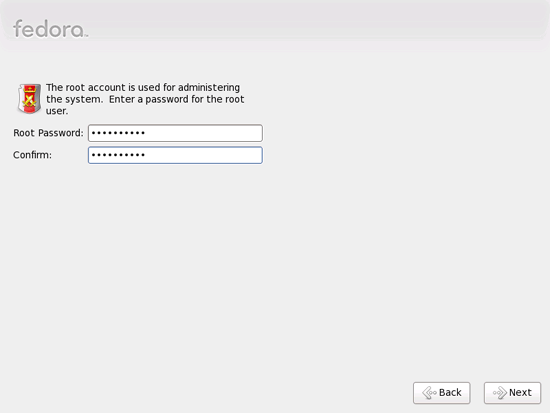Click the left arrow icon on Back
The height and width of the screenshot is (413, 550).
[429, 393]
